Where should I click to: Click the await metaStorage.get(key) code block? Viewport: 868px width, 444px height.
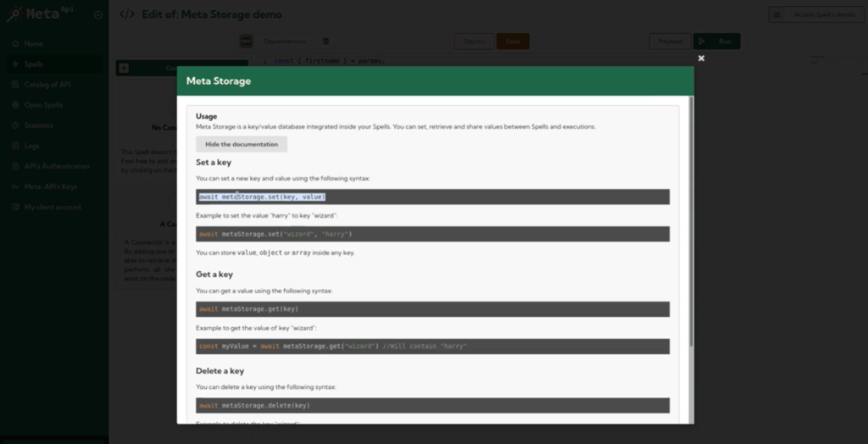(432, 309)
